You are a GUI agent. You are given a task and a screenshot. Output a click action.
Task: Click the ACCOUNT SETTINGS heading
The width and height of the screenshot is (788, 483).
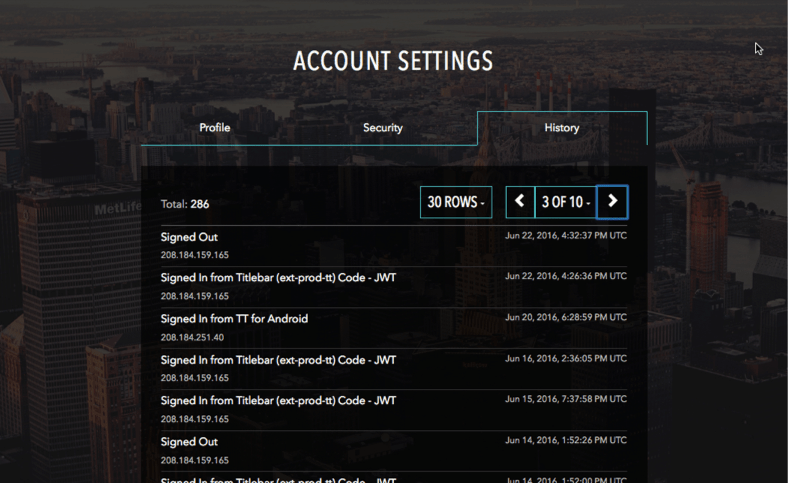click(393, 61)
